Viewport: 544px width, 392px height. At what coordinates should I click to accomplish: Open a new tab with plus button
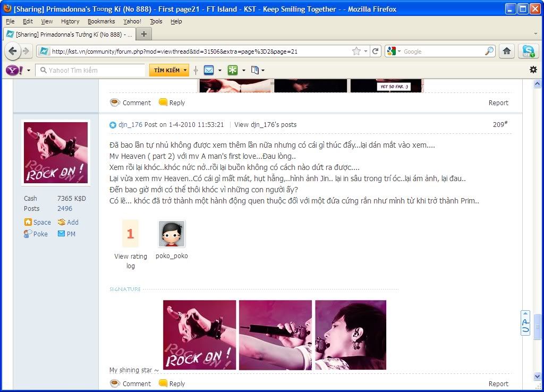pos(144,34)
